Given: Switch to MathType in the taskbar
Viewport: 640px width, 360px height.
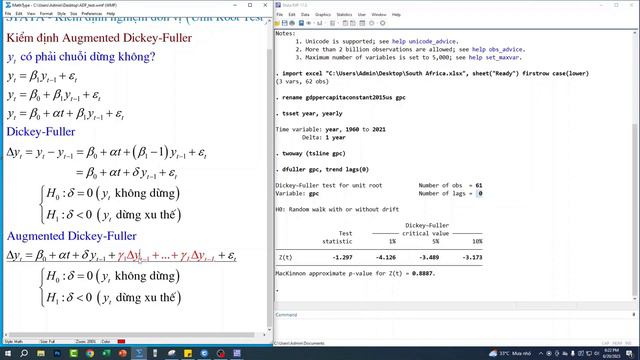Looking at the screenshot, I should (139, 353).
